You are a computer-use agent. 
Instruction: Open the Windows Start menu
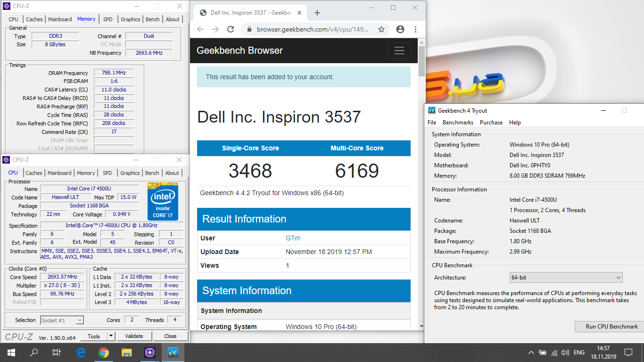(11, 353)
